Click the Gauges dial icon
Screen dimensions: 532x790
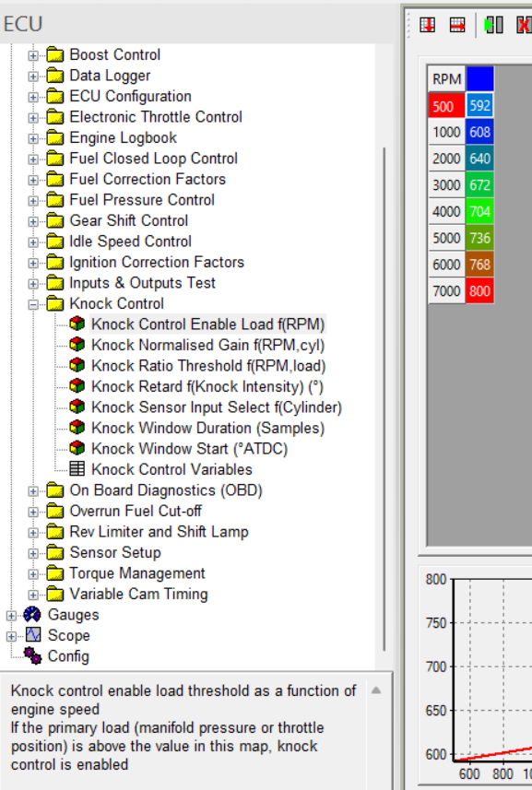pyautogui.click(x=32, y=615)
